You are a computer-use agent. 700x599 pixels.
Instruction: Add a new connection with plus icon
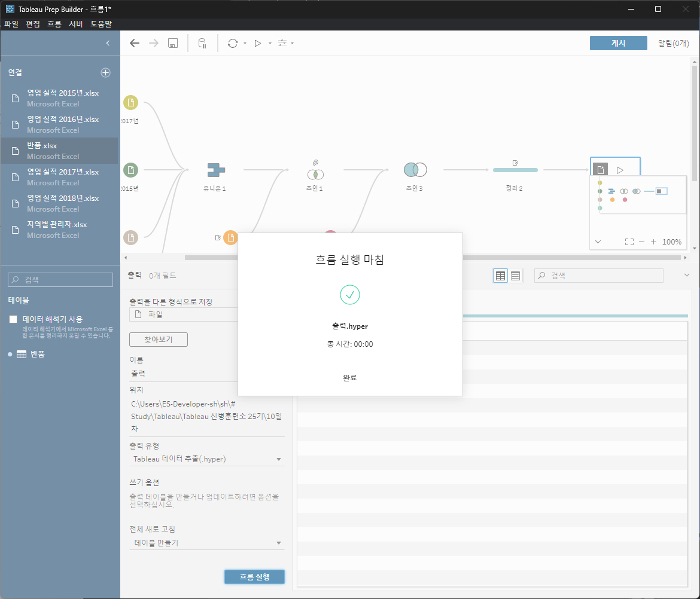point(105,73)
